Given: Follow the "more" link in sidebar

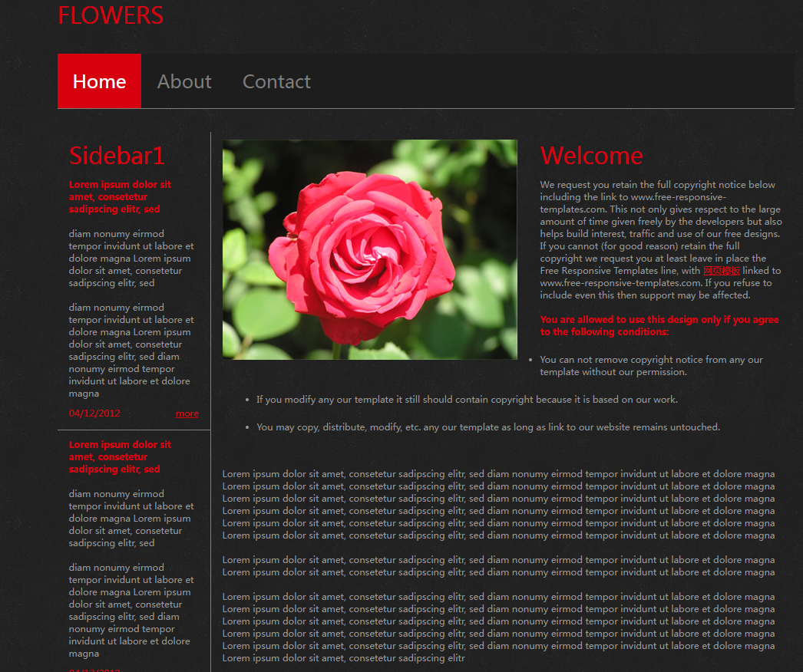Looking at the screenshot, I should [187, 413].
